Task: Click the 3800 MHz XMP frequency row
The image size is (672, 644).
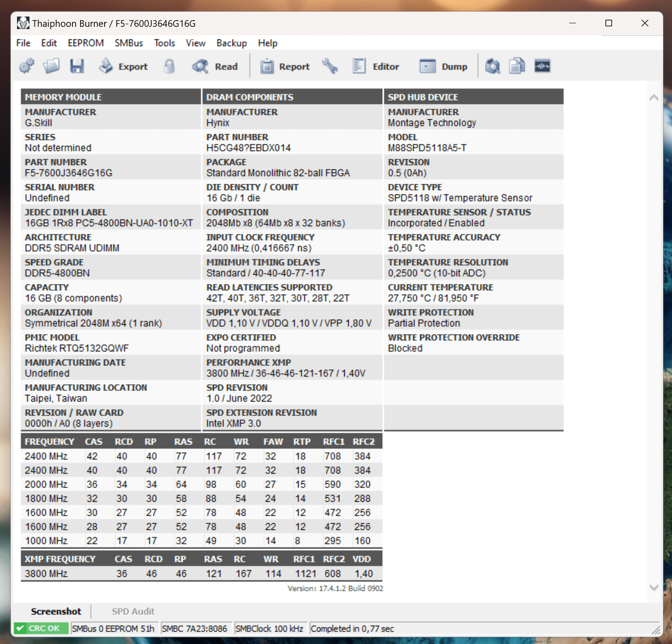Action: [x=201, y=573]
